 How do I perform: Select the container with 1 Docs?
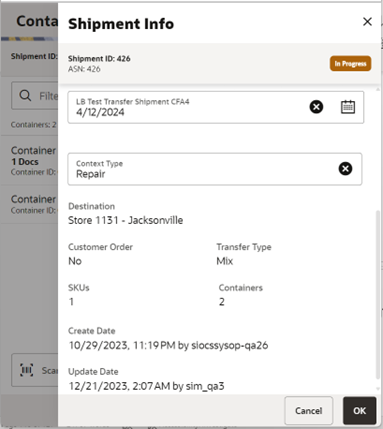[x=29, y=161]
